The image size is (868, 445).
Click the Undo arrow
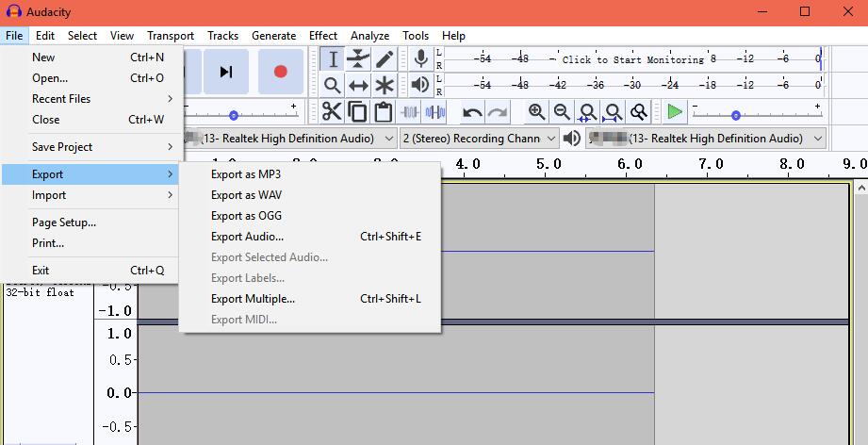[471, 112]
